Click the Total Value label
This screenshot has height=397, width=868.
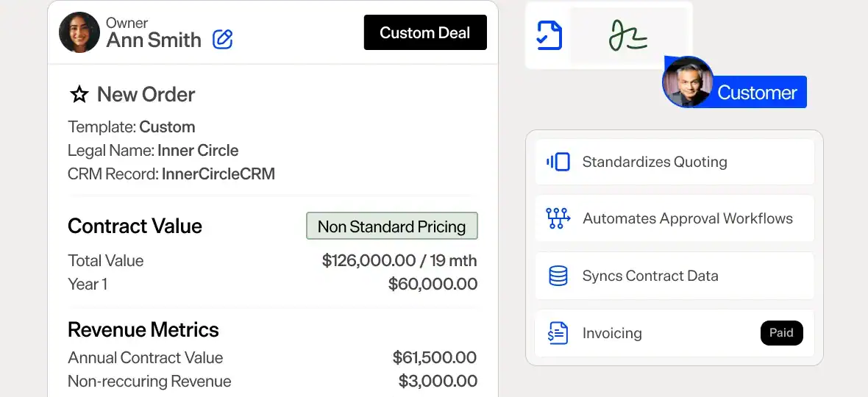coord(106,261)
